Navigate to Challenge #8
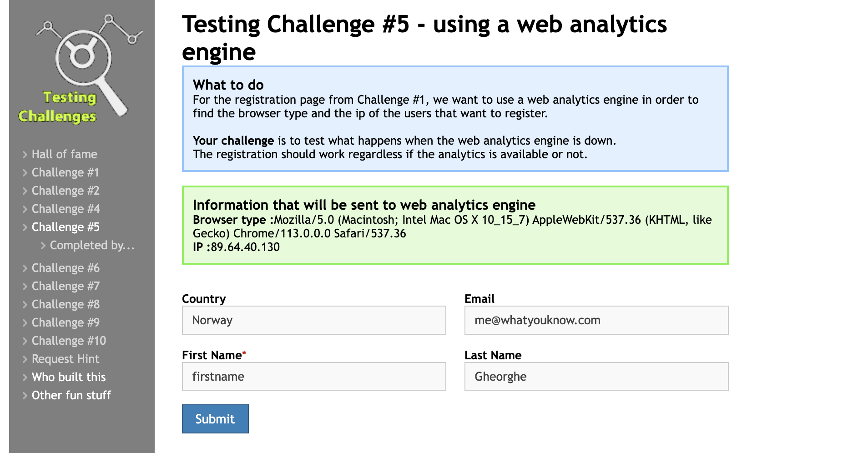Screen dimensions: 868x453 pyautogui.click(x=66, y=304)
